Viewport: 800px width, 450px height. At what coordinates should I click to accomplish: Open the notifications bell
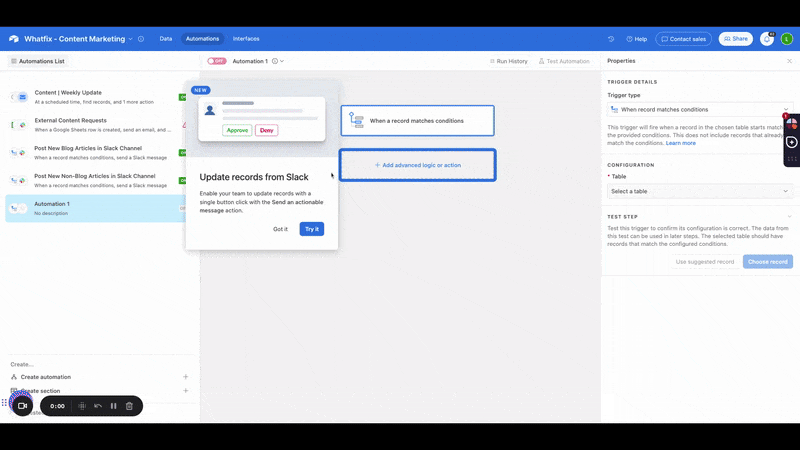tap(767, 39)
